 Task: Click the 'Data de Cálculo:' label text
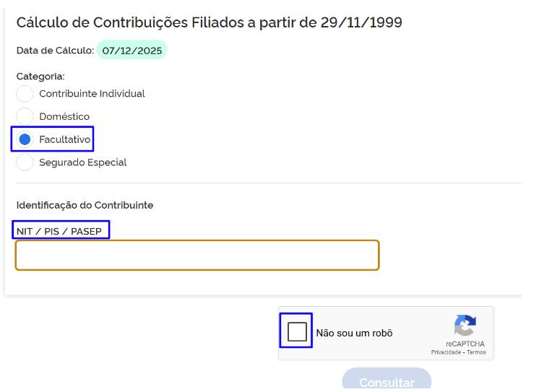tap(55, 51)
